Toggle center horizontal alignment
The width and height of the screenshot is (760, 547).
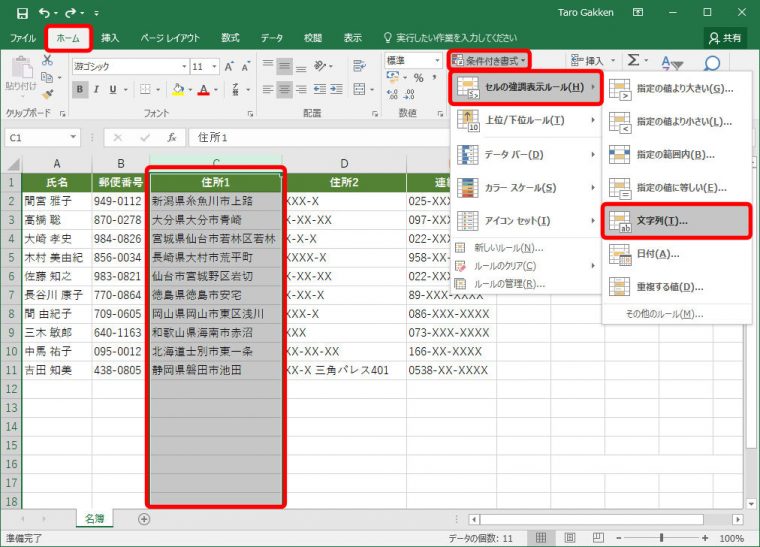pos(285,89)
